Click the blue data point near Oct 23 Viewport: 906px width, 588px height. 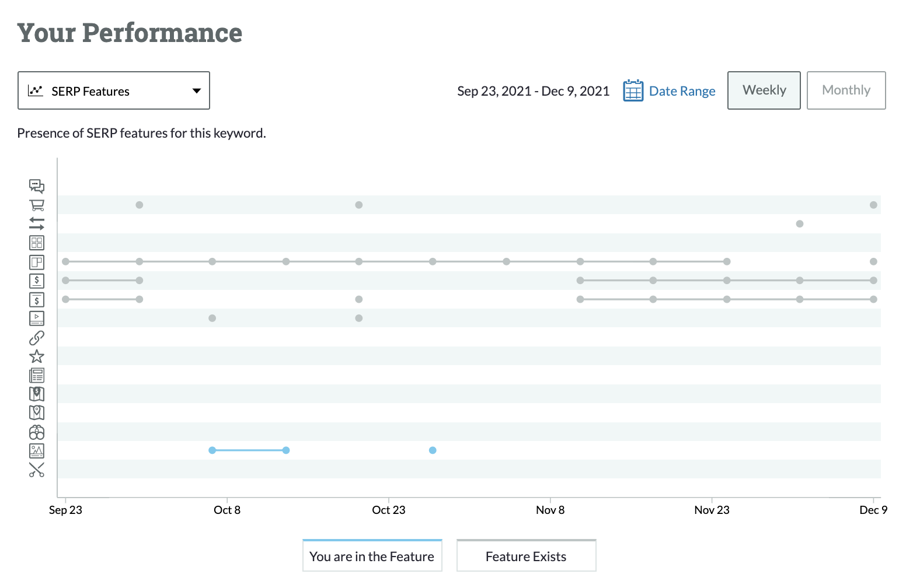click(x=433, y=450)
